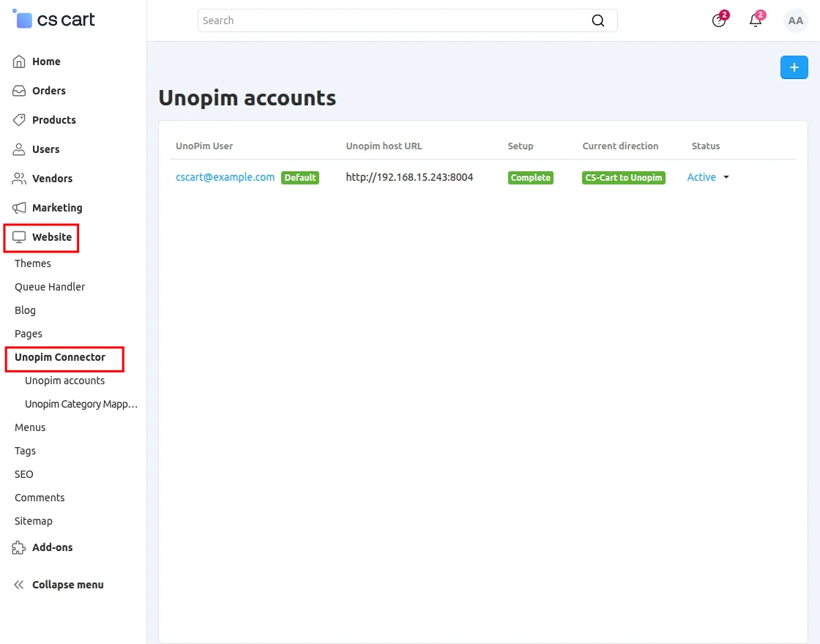Collapse the Unopim Connector submenu
Screen dimensions: 820x644
[59, 358]
